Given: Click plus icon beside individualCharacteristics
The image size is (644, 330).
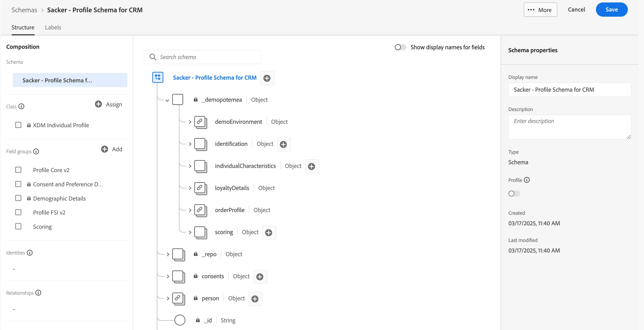Looking at the screenshot, I should [312, 166].
